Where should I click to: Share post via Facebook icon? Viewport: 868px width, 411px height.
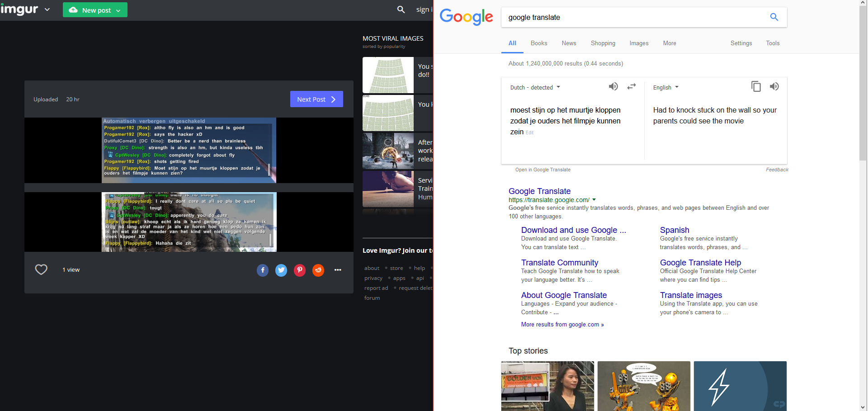click(263, 270)
